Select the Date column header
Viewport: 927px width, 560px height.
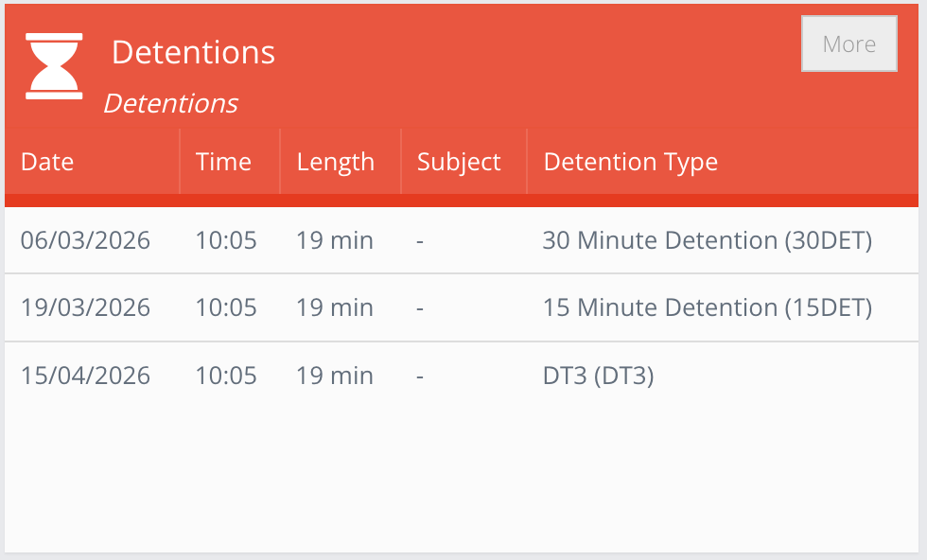47,162
